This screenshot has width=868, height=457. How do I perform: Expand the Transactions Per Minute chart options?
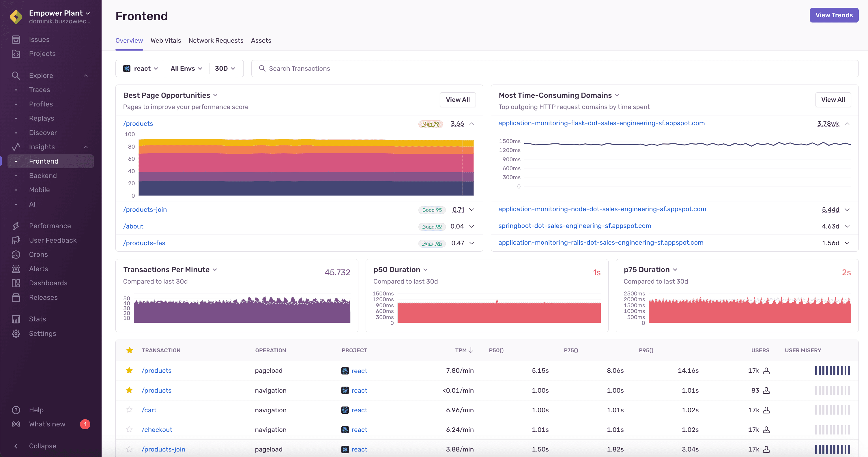pyautogui.click(x=216, y=270)
